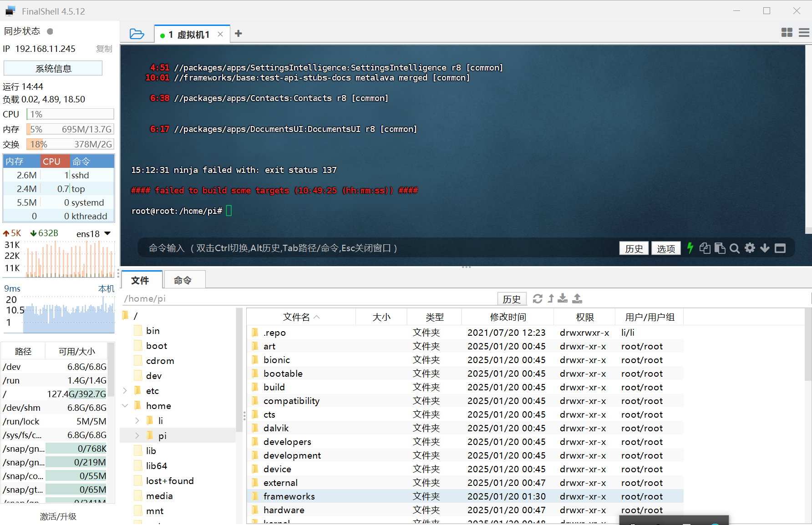Open terminal settings via the gear icon
Screen dimensions: 812x525
click(750, 248)
